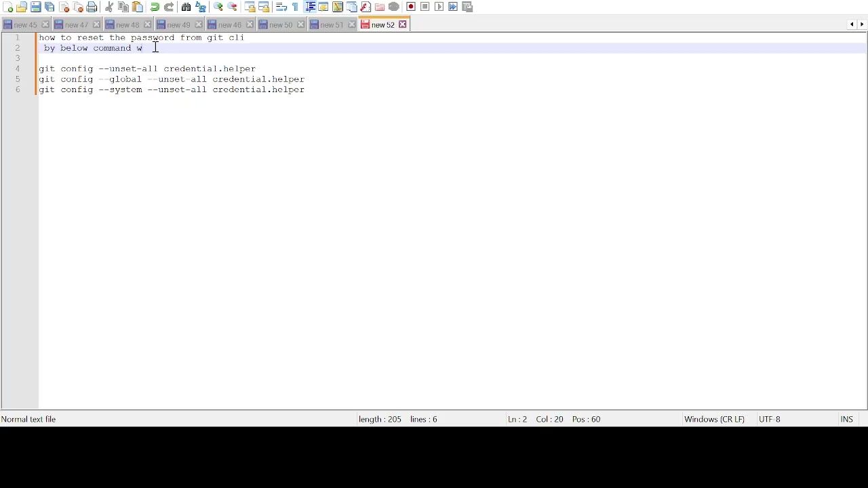Viewport: 868px width, 488px height.
Task: Switch to the new 51 tab
Action: point(332,25)
